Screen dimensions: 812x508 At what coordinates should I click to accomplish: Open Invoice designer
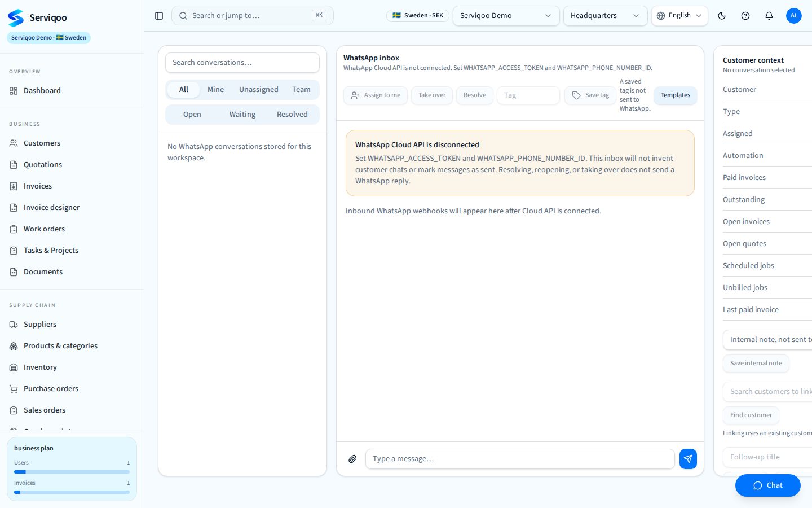click(x=72, y=208)
